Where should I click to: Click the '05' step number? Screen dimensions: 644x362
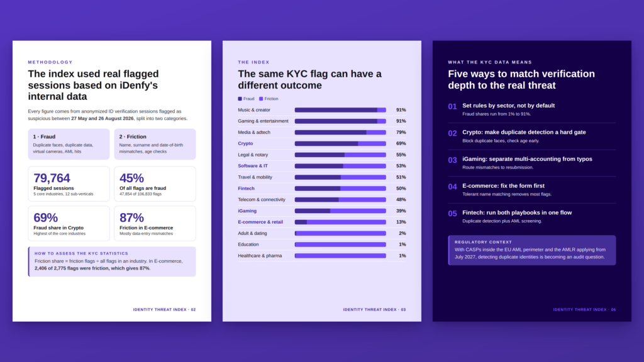(452, 214)
